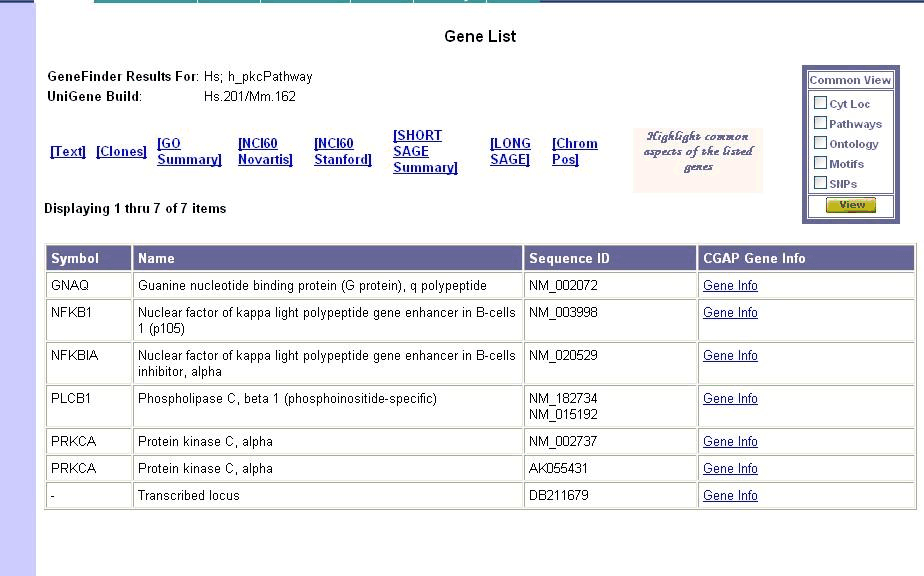Screen dimensions: 924x576
Task: Click Gene Info for NFKBIA
Action: 730,356
